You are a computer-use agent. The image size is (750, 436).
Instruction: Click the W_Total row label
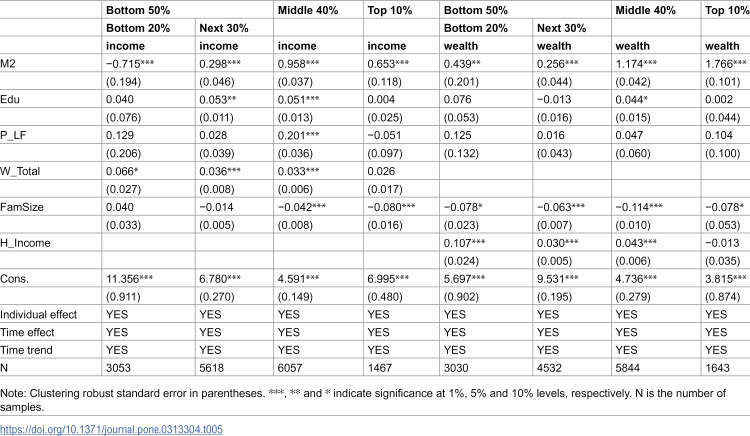point(20,171)
